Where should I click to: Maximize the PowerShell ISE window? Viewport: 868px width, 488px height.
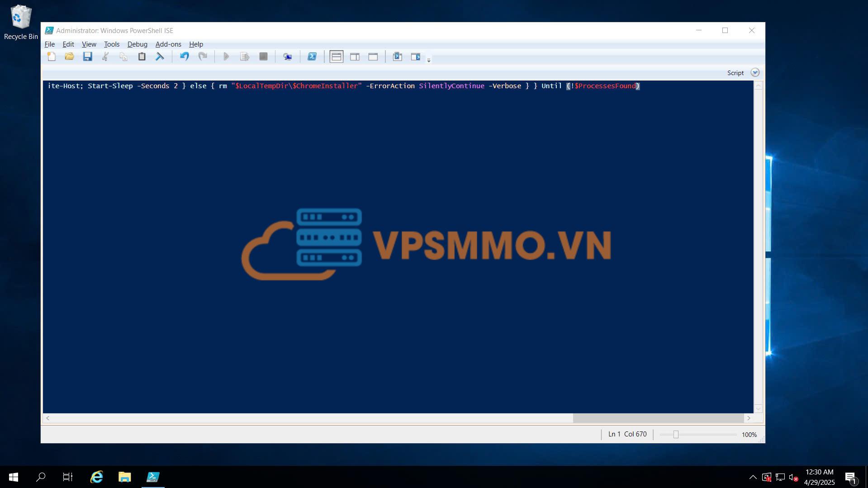[x=725, y=30]
